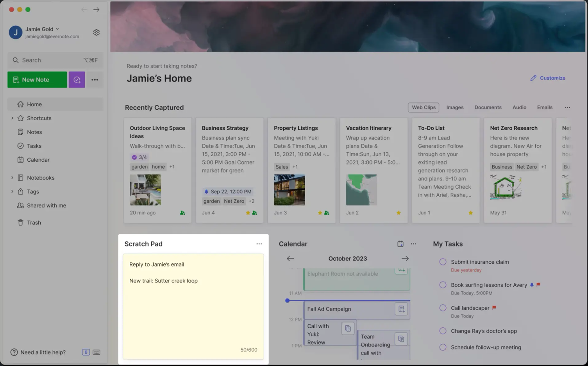Expand the Notebooks section
This screenshot has height=366, width=588.
(12, 178)
